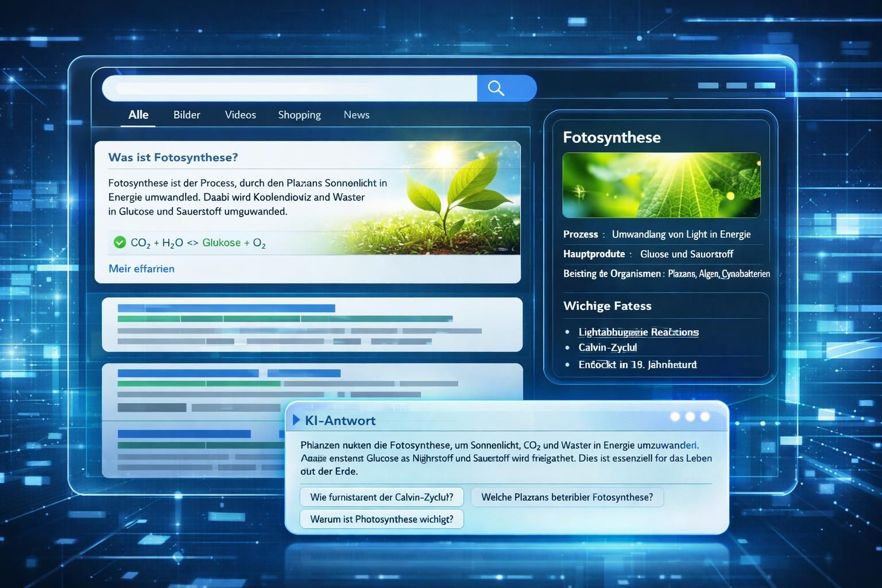The width and height of the screenshot is (882, 588).
Task: Click the middle dot in KI-Antwort header
Action: coord(690,416)
